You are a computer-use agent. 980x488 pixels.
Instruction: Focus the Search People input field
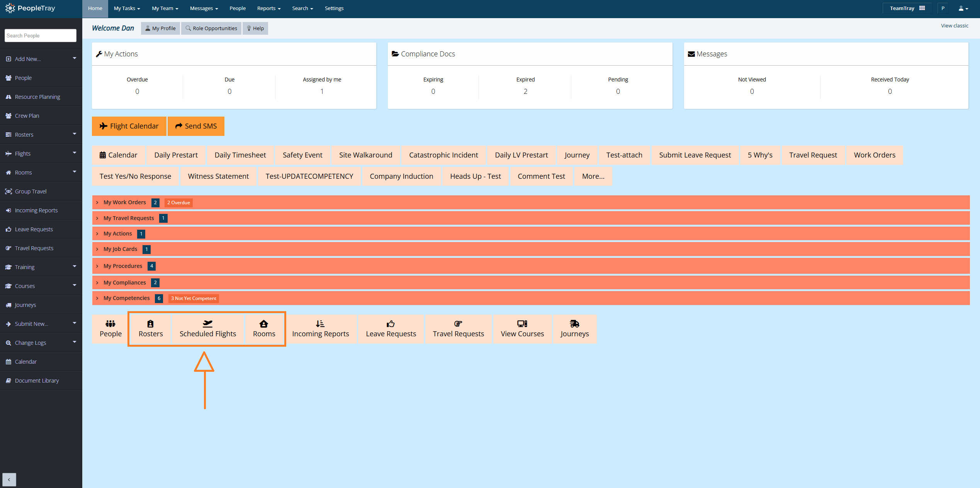(x=41, y=36)
